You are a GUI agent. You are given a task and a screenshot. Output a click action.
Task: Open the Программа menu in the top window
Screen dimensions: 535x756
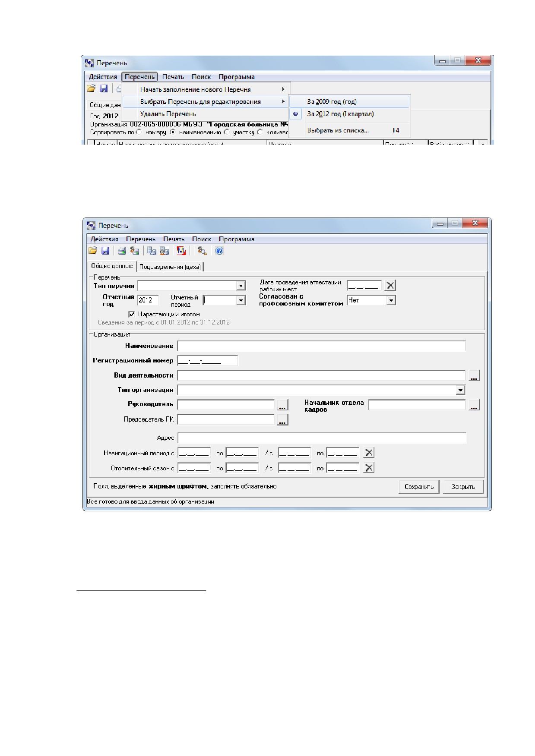coord(237,77)
